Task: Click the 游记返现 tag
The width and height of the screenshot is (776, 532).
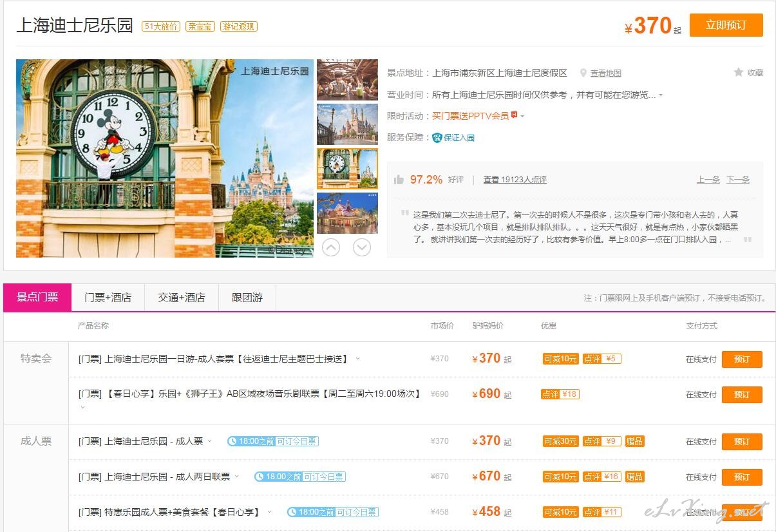Action: click(x=239, y=26)
